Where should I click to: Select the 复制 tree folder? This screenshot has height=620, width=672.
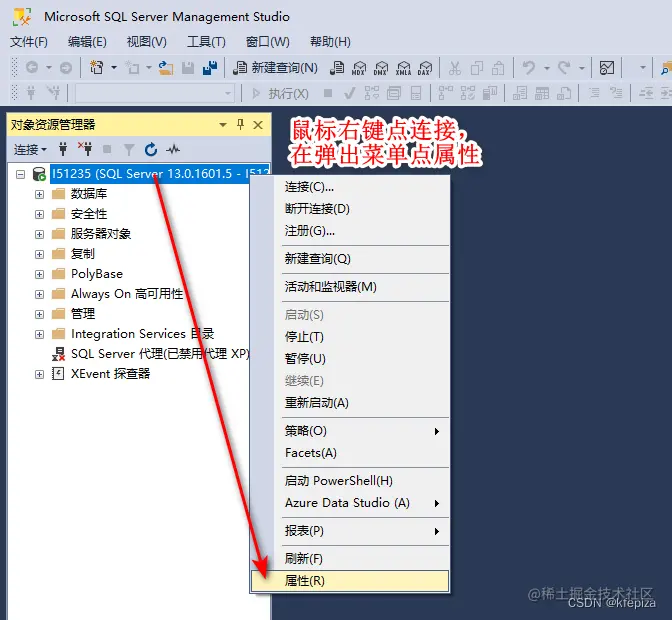[82, 254]
